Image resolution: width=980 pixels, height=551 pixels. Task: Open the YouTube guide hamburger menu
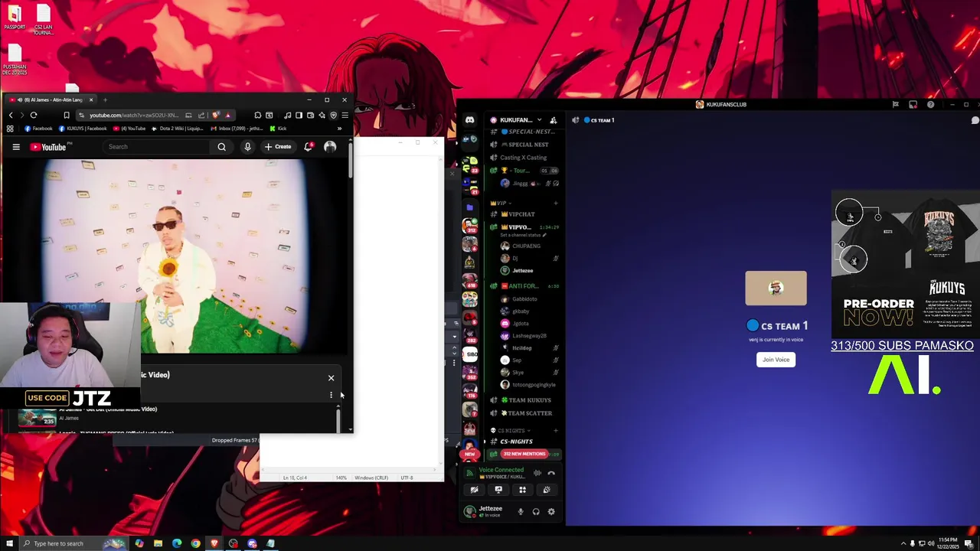click(x=16, y=147)
